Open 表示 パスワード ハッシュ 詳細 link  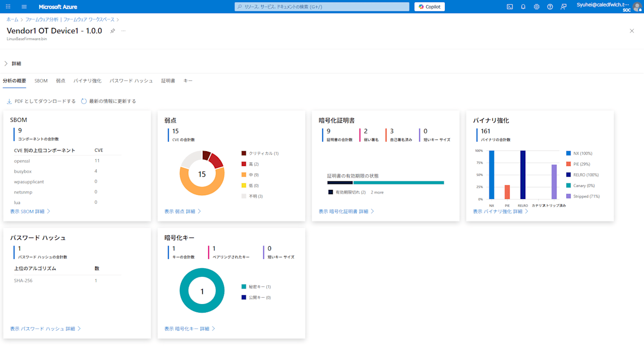point(46,328)
